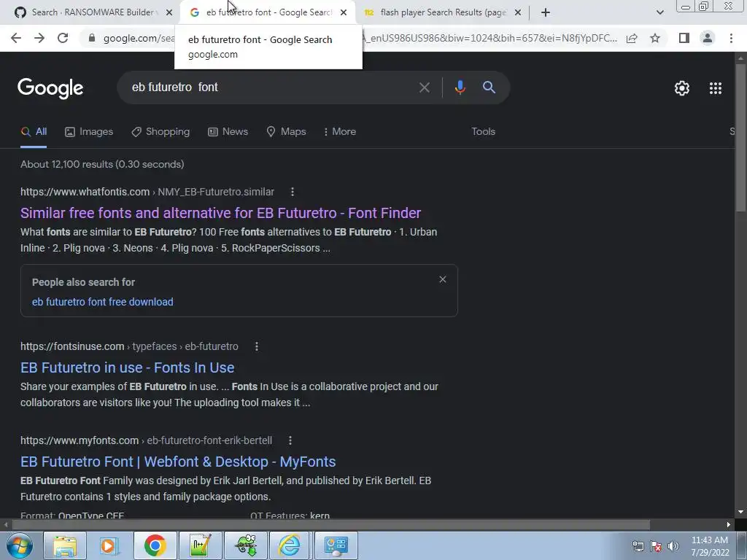Close the GitHub RANSOMWARE Builder tab
This screenshot has height=560, width=747.
click(169, 13)
